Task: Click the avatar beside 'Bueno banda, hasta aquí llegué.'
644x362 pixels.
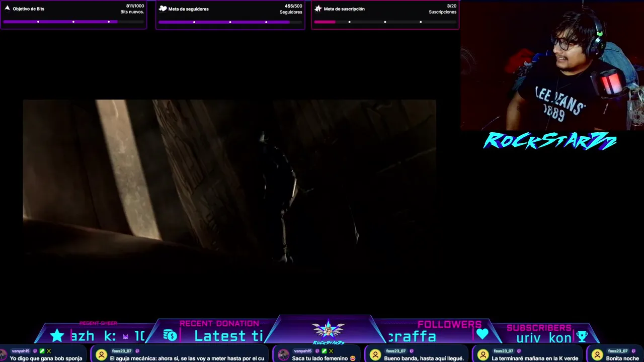Action: point(375,355)
